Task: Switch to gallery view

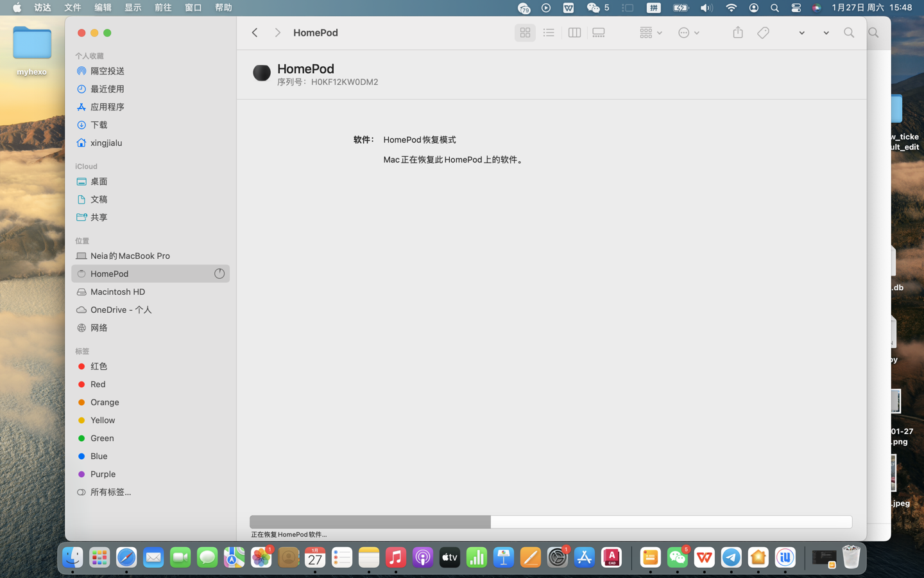Action: [x=599, y=33]
